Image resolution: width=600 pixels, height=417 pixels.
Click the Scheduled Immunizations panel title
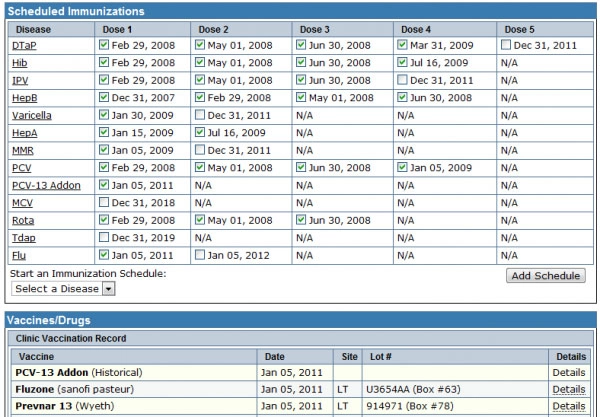pyautogui.click(x=76, y=11)
